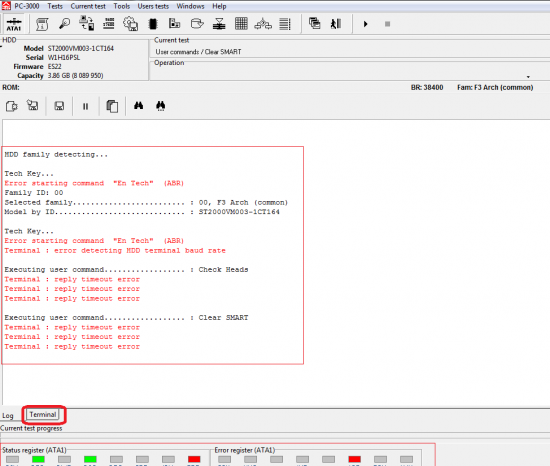Open the Current test menu
Image resolution: width=550 pixels, height=466 pixels.
88,6
